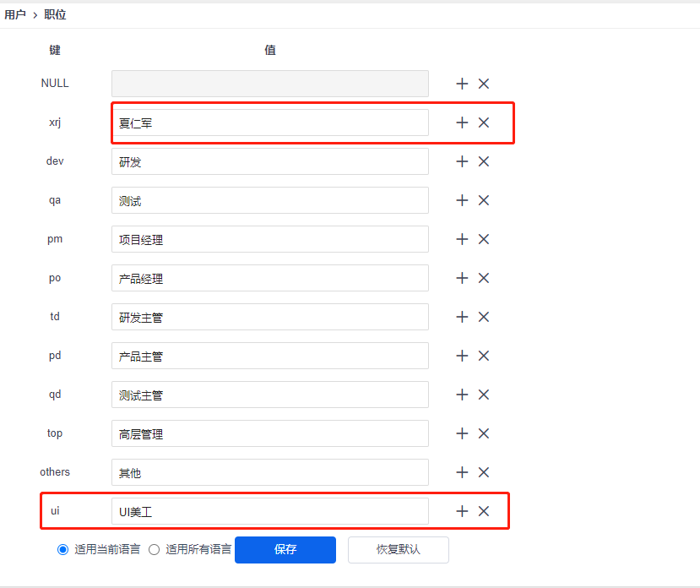Viewport: 700px width, 588px height.
Task: Add a row after the others entry
Action: 462,472
